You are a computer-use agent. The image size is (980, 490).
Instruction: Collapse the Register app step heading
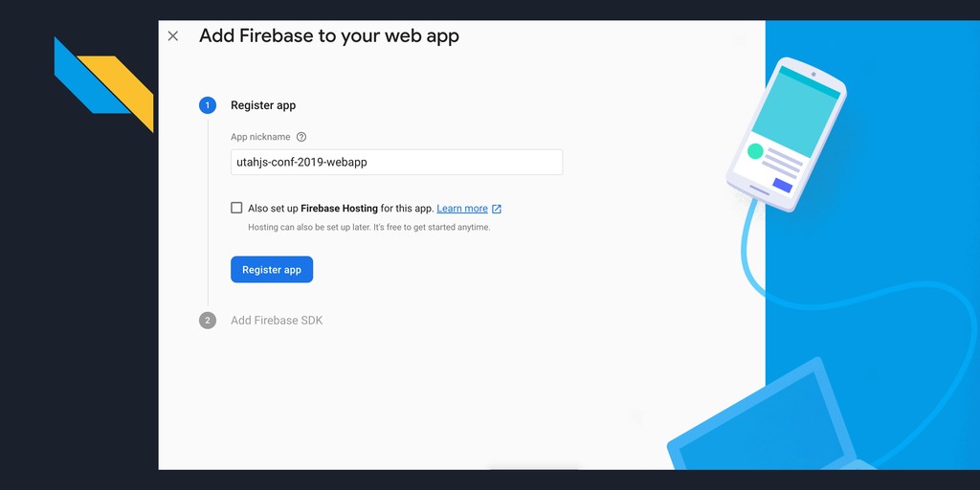tap(263, 105)
